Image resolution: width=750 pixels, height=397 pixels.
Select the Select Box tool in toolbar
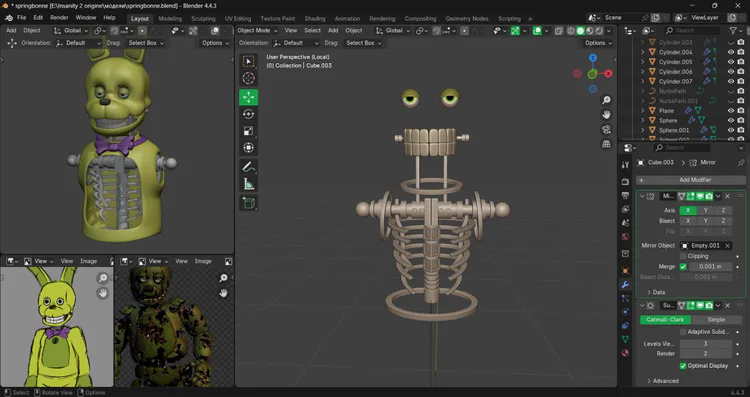(x=248, y=61)
